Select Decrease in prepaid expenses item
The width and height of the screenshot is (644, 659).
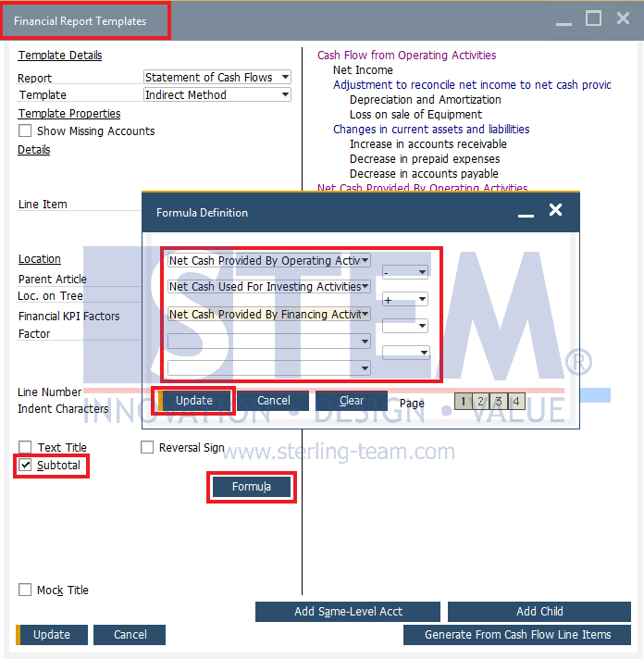click(x=425, y=159)
